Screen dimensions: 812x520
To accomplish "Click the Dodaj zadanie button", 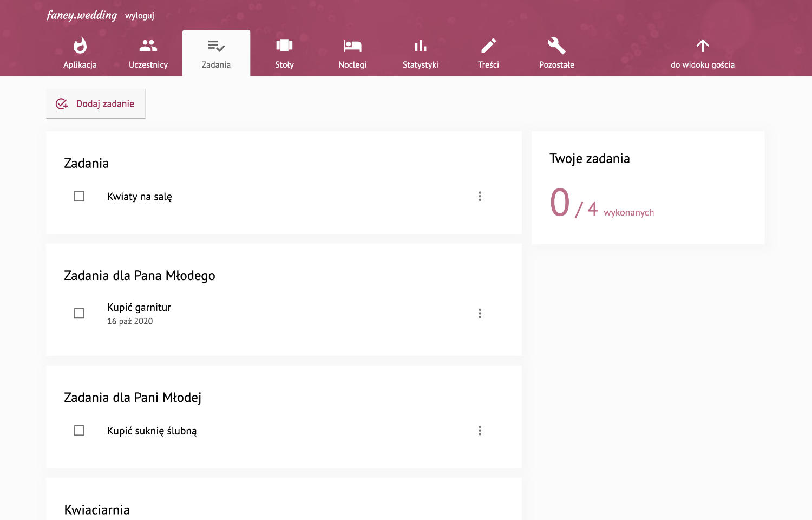I will click(x=96, y=103).
